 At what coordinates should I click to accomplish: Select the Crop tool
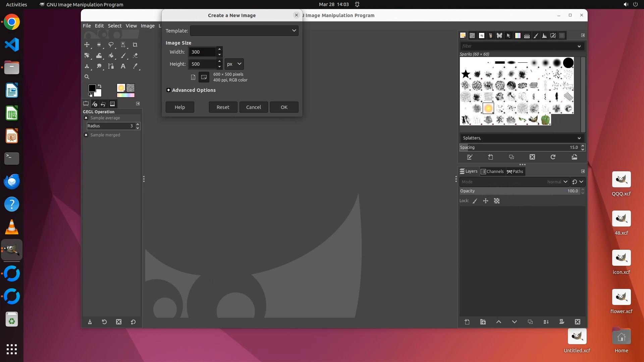click(x=135, y=45)
